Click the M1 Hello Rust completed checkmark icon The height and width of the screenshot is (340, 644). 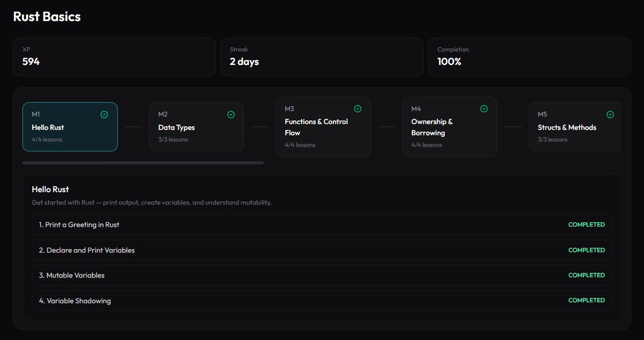pyautogui.click(x=104, y=114)
